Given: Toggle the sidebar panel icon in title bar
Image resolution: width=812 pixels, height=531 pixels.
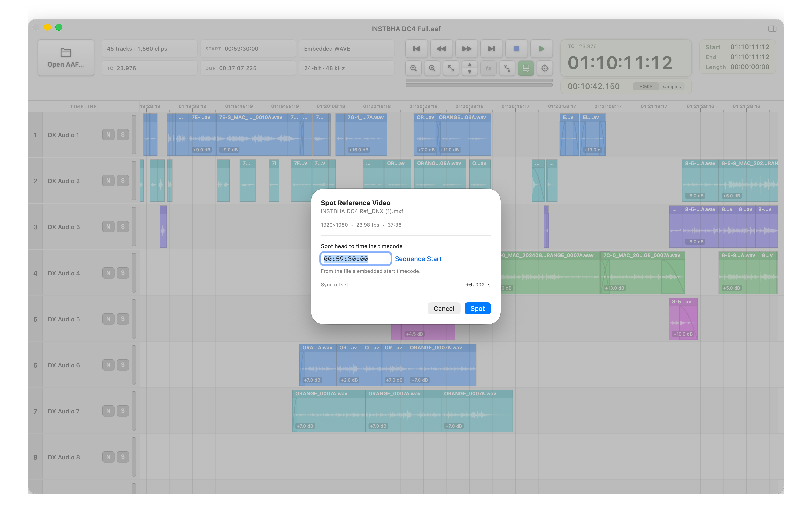Looking at the screenshot, I should (772, 29).
